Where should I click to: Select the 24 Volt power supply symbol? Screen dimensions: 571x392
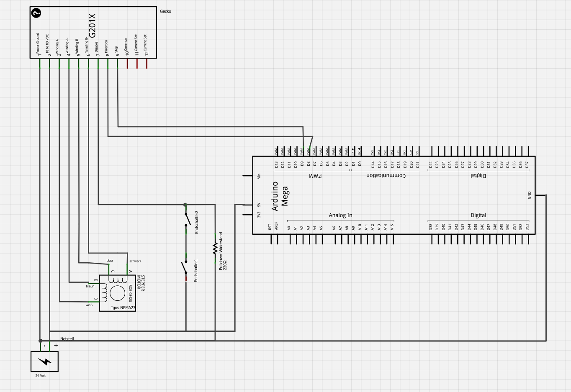click(x=44, y=361)
